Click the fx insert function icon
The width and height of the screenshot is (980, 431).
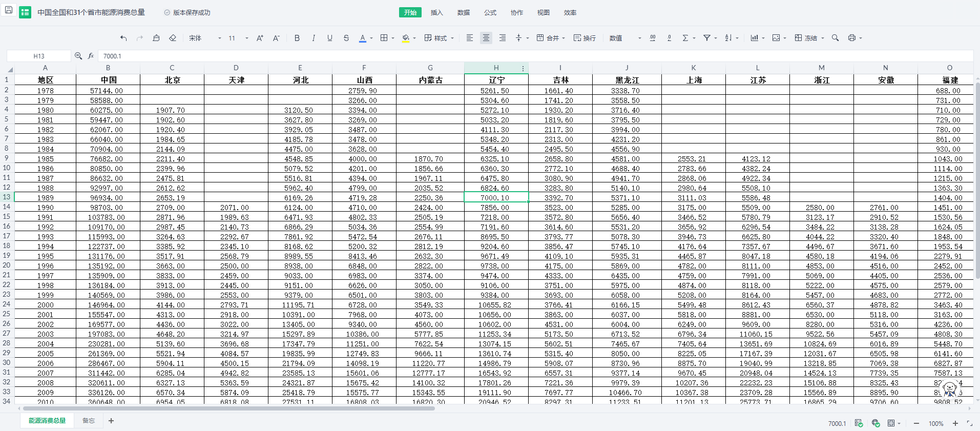pyautogui.click(x=91, y=56)
